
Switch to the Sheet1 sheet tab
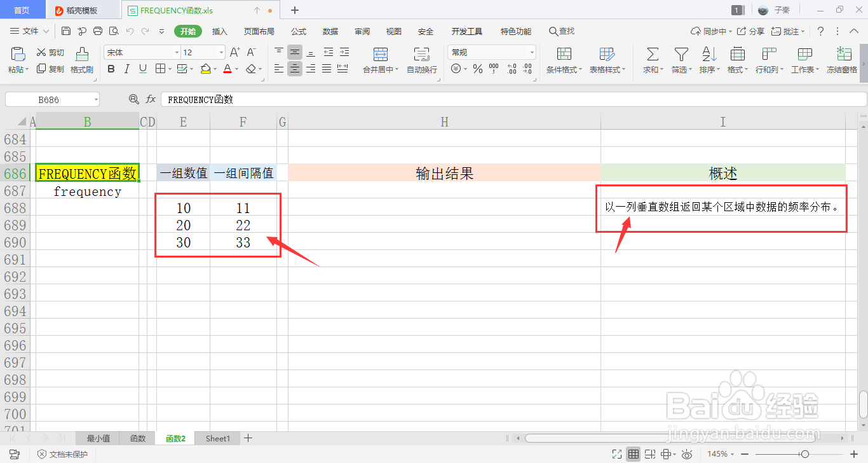[217, 438]
